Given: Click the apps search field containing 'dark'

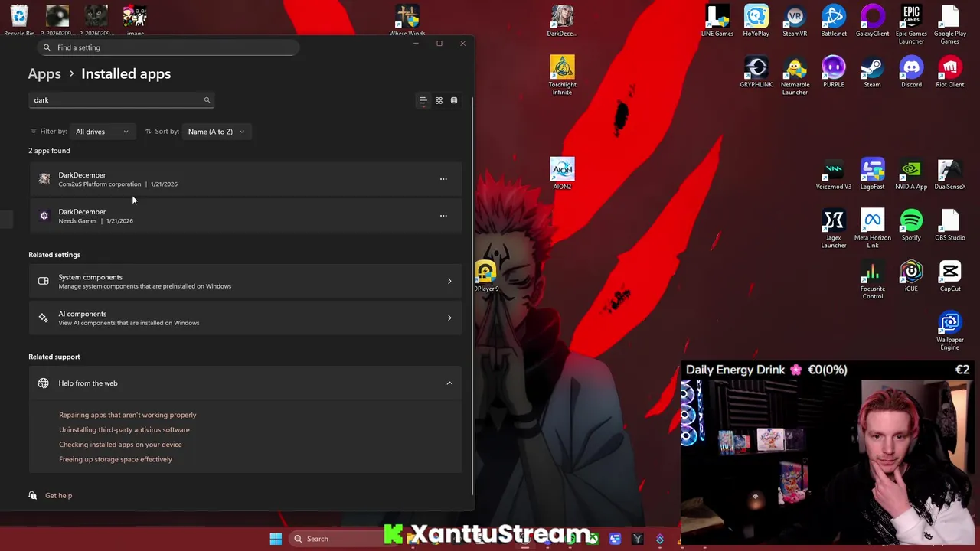Looking at the screenshot, I should tap(121, 100).
